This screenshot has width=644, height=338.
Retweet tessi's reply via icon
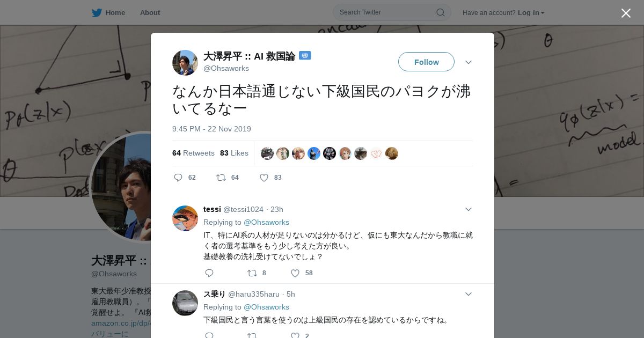pos(252,273)
